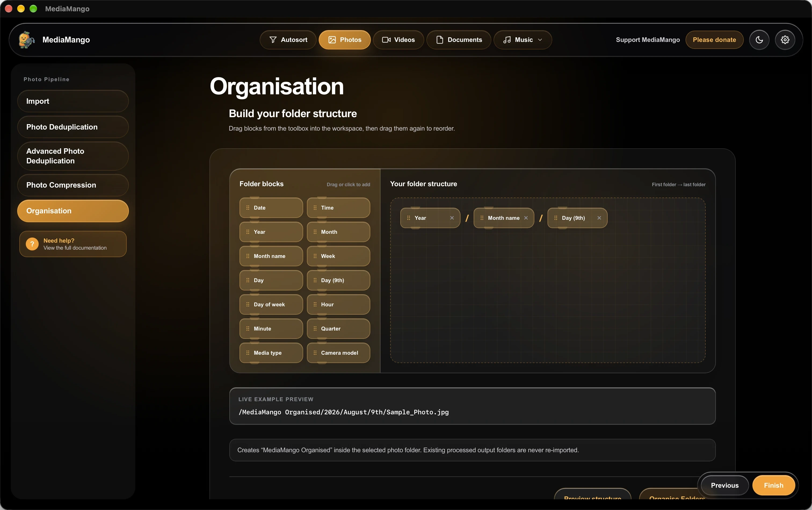
Task: Select the workspace Day (9th) block
Action: [577, 218]
